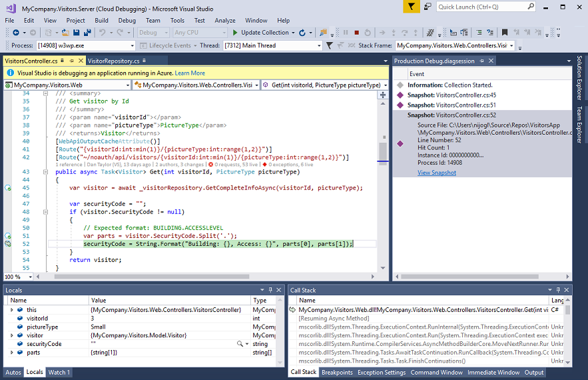
Task: Open the Solution Explorer side tab
Action: (580, 78)
